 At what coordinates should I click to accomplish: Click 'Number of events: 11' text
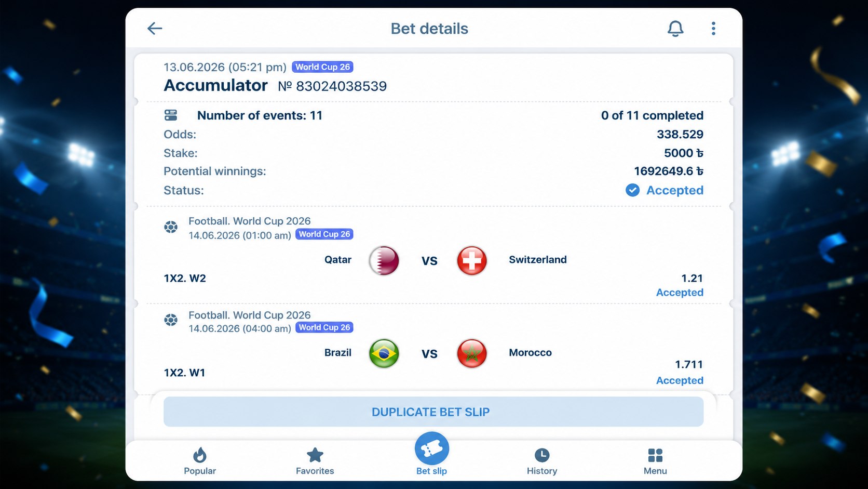click(x=260, y=115)
